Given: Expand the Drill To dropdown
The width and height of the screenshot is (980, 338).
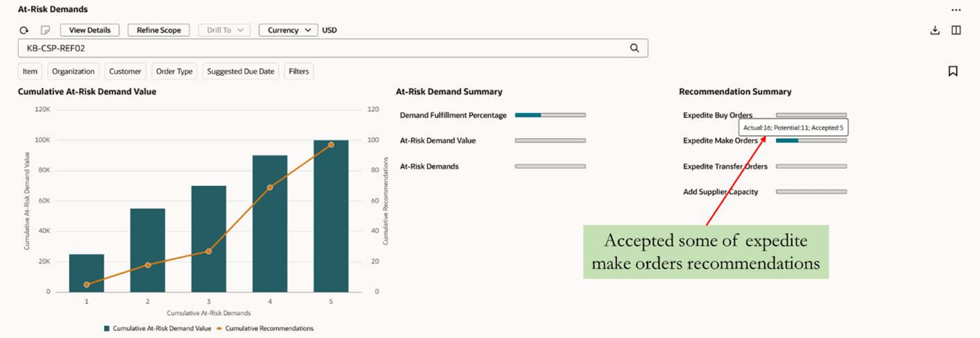Looking at the screenshot, I should pyautogui.click(x=224, y=31).
